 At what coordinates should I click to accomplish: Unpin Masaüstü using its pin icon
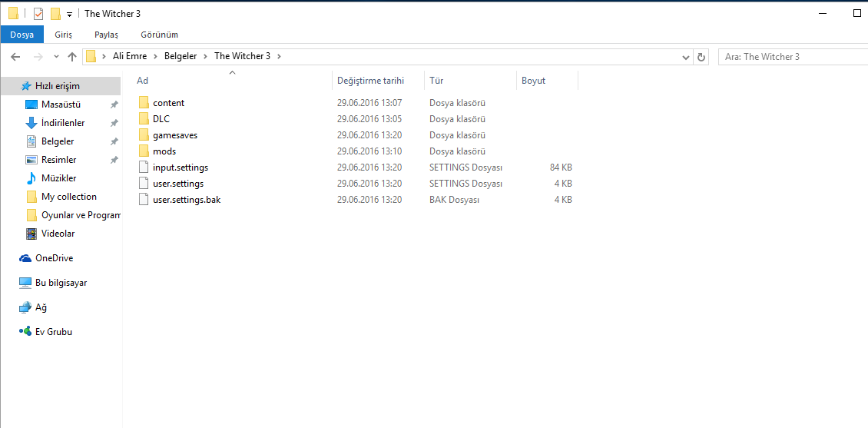114,105
